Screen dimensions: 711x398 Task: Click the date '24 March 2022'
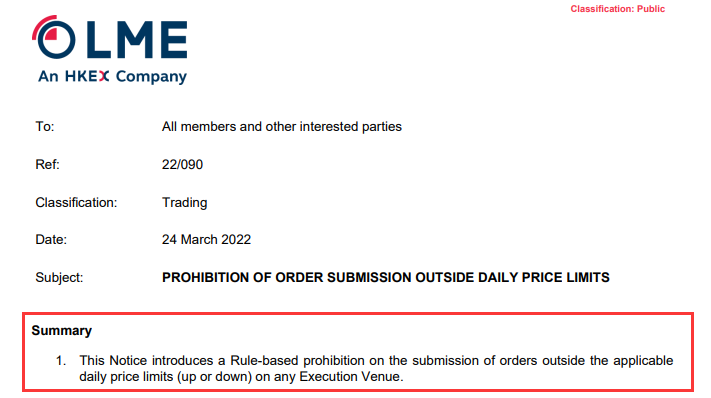(x=206, y=239)
